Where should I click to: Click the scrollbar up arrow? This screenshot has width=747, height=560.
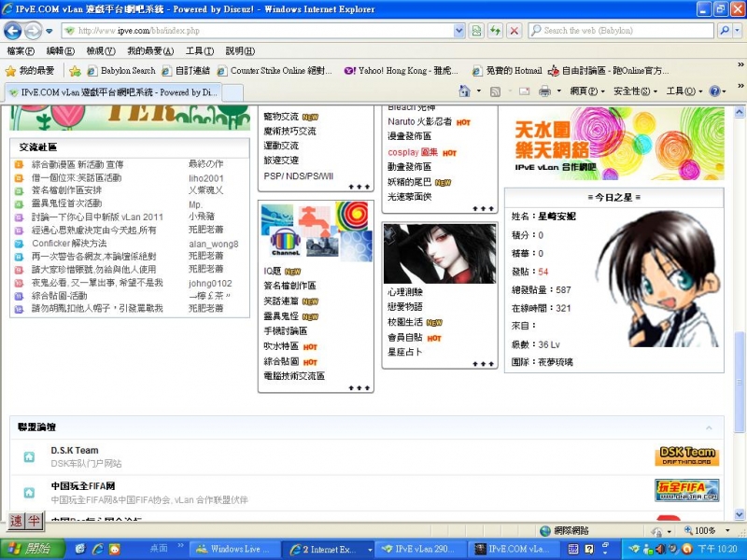[x=739, y=112]
